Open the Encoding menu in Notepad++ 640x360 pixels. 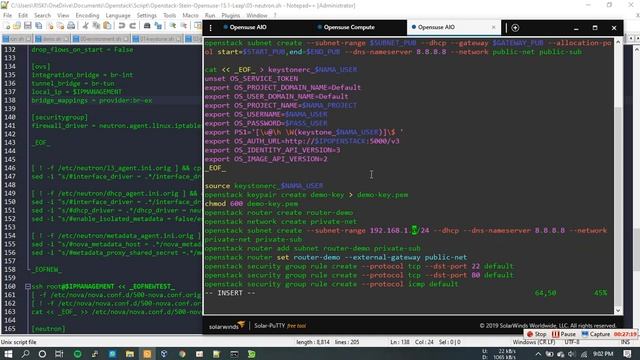click(87, 16)
